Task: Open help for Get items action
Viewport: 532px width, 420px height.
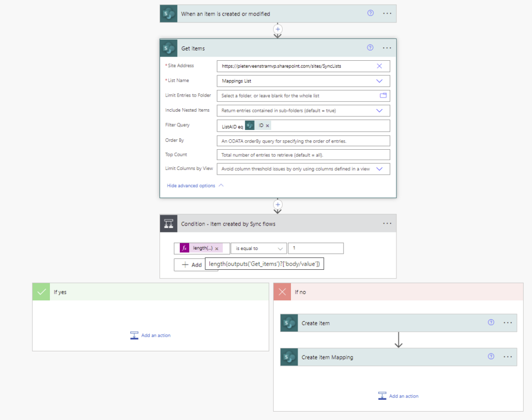Action: [370, 48]
